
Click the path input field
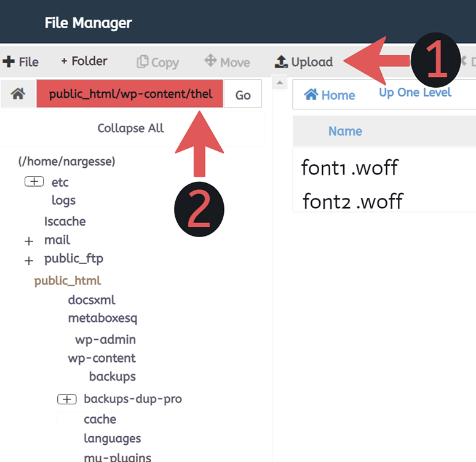[130, 94]
